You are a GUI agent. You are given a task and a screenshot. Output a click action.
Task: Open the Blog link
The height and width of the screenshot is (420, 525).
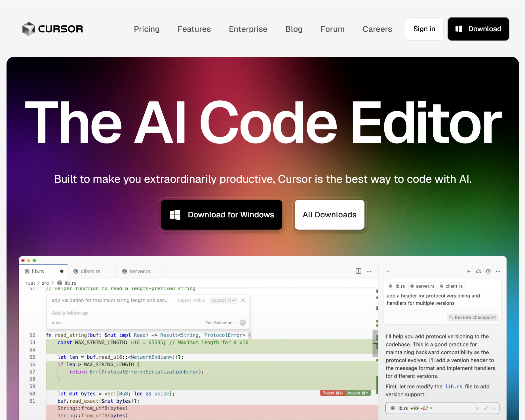[294, 29]
